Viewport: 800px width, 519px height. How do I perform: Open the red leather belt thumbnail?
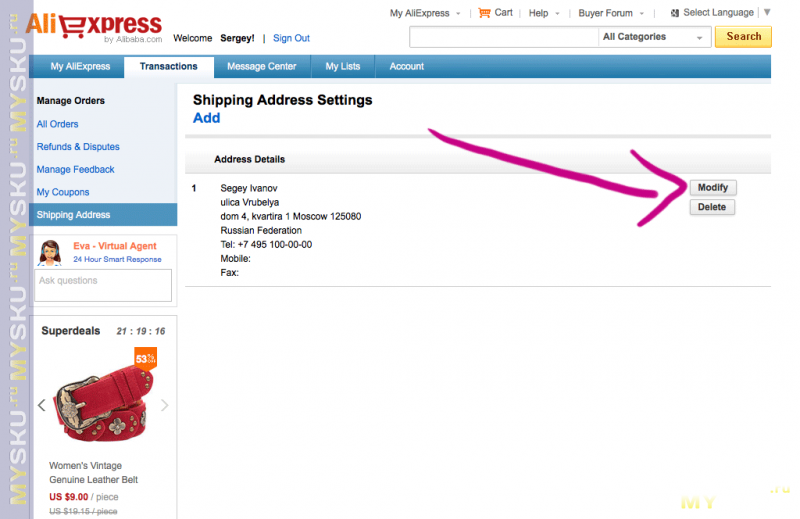103,405
